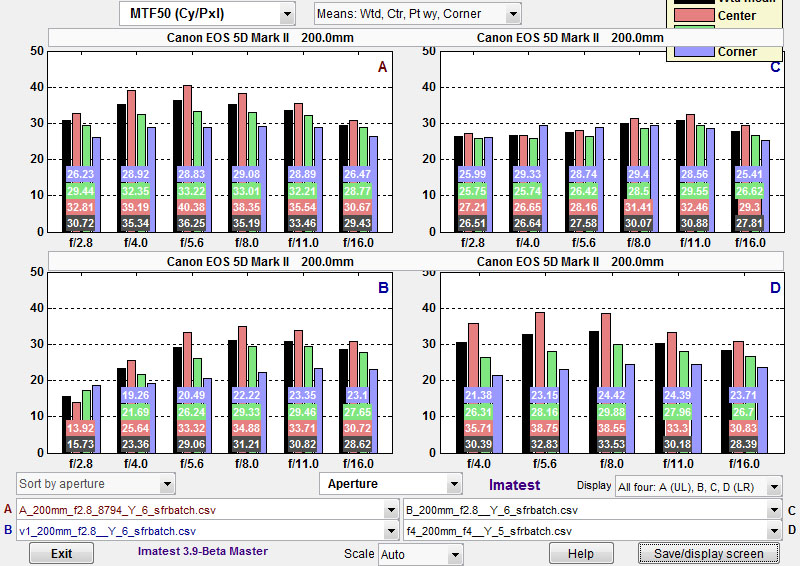Click value 26.51 in plot C
Viewport: 800px width, 566px height.
[472, 224]
